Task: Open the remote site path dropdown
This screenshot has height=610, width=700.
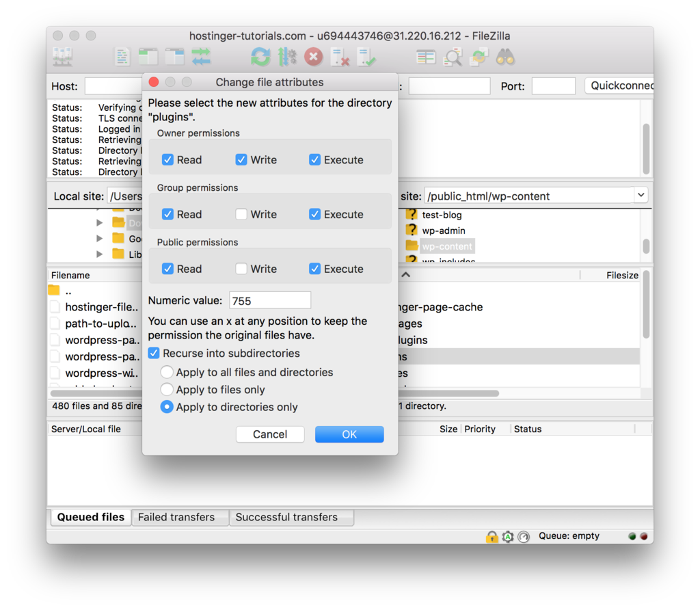Action: 641,196
